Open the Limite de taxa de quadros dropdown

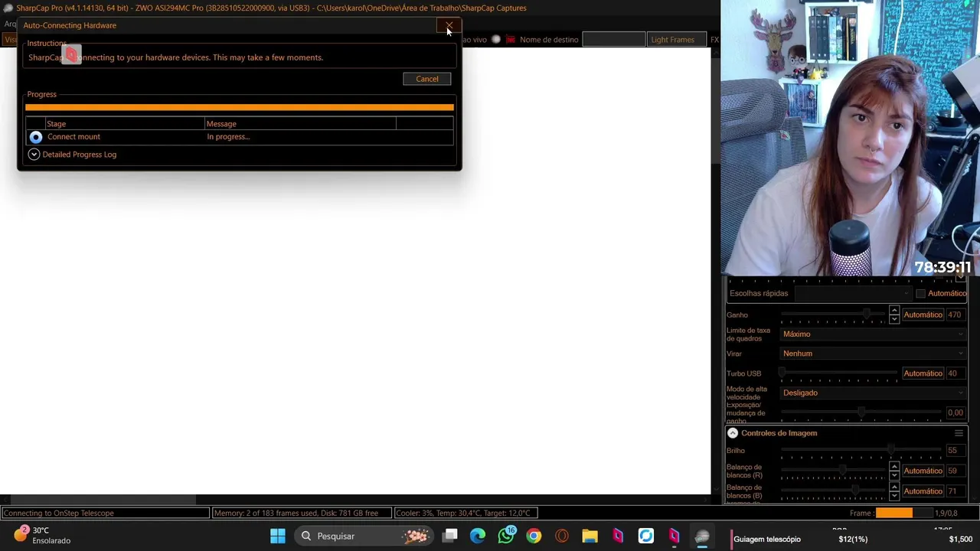(873, 334)
